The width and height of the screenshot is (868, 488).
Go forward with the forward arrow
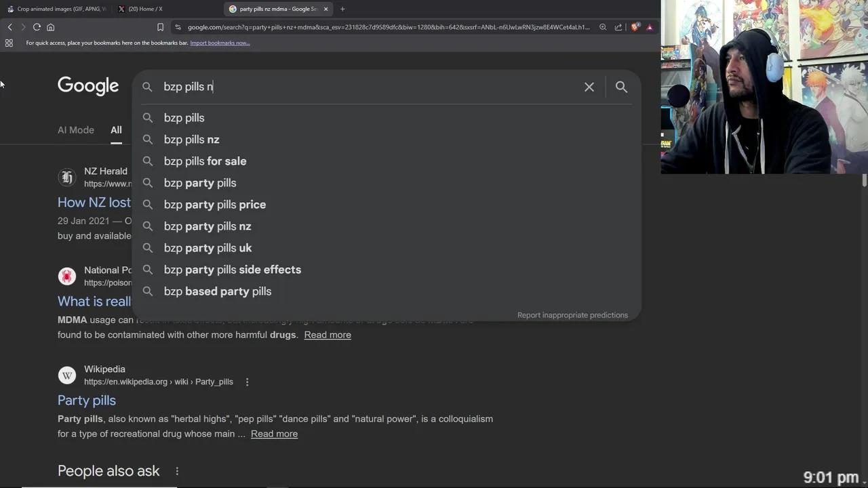(23, 27)
